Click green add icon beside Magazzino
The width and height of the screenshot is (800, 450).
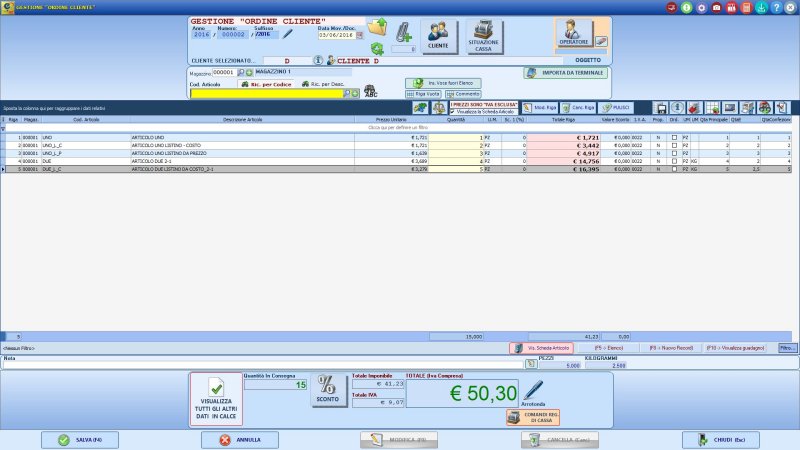tap(249, 72)
